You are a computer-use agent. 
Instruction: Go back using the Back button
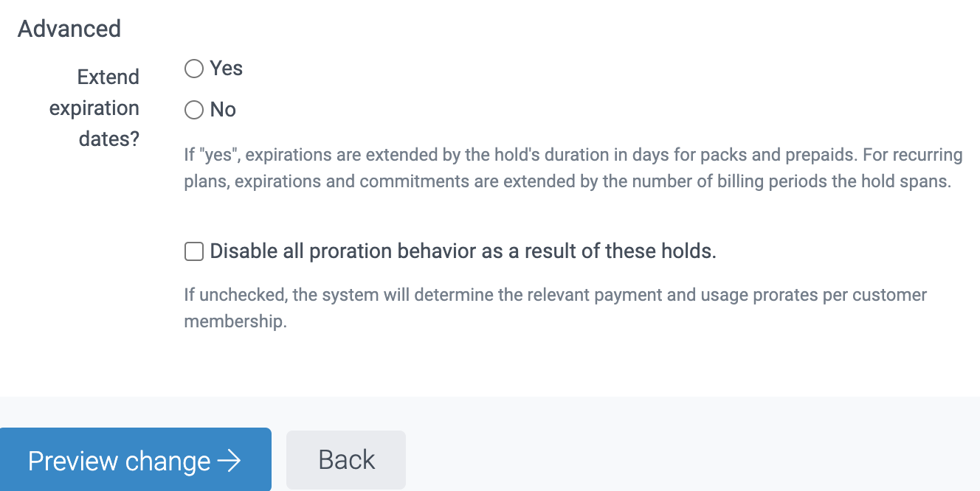pyautogui.click(x=346, y=460)
